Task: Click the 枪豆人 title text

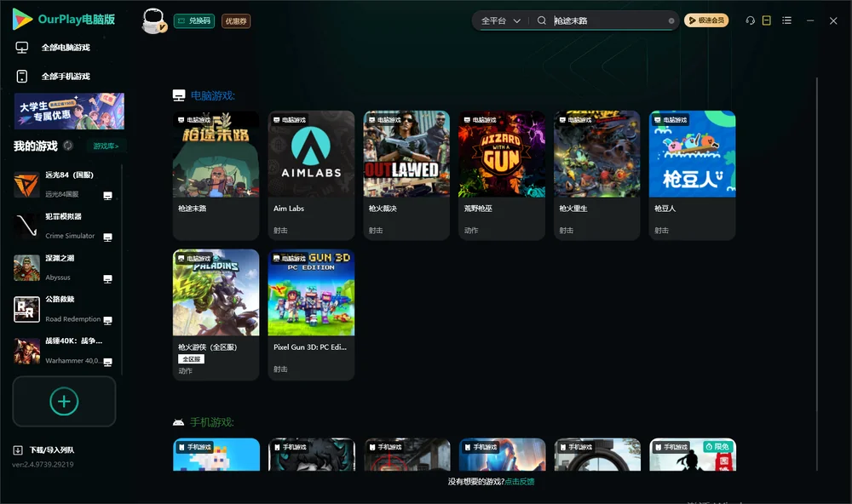Action: 665,209
